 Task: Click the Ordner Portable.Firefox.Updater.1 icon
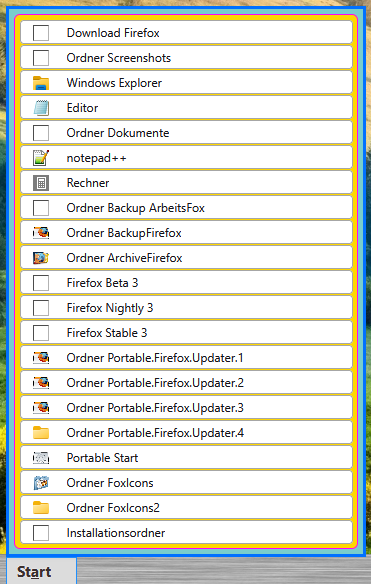click(41, 357)
